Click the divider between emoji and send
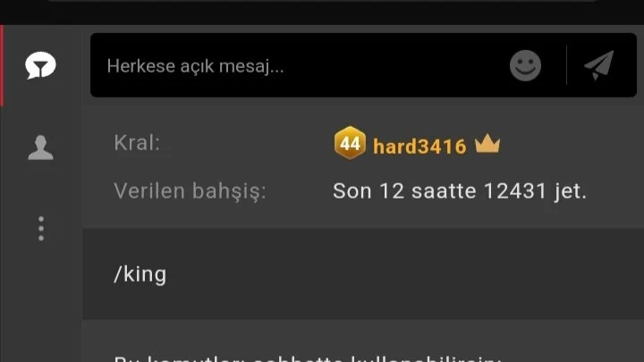 (x=566, y=65)
